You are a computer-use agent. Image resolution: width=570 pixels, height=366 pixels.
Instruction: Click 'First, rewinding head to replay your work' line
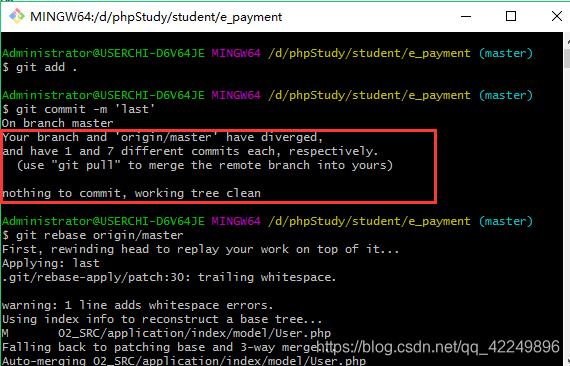point(200,249)
